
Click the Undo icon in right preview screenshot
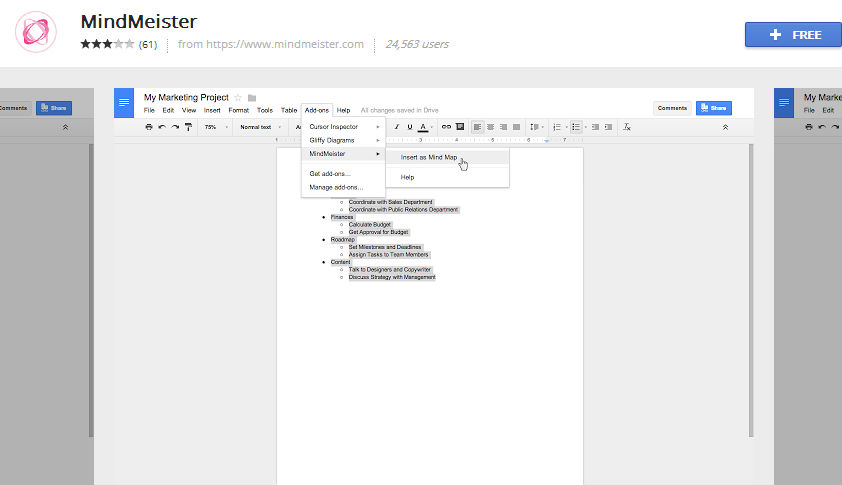(822, 127)
